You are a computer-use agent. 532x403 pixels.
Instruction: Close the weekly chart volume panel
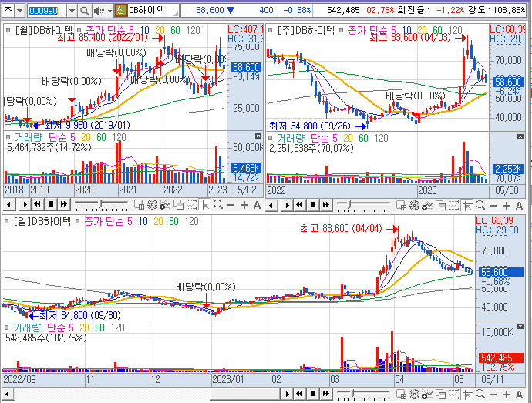point(520,136)
